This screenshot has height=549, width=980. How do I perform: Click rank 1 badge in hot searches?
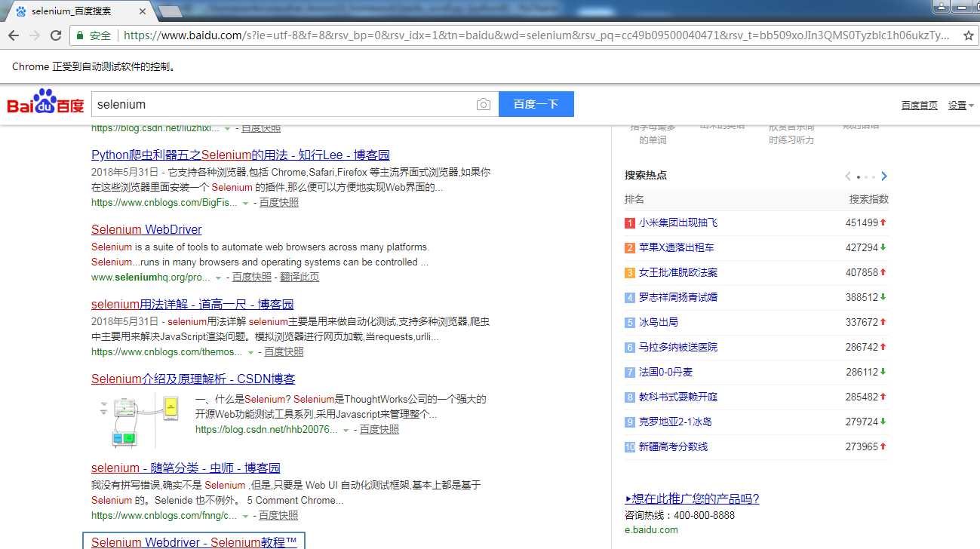630,222
